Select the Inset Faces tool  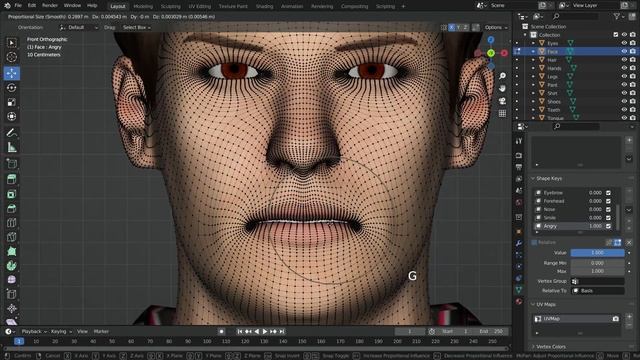point(11,194)
